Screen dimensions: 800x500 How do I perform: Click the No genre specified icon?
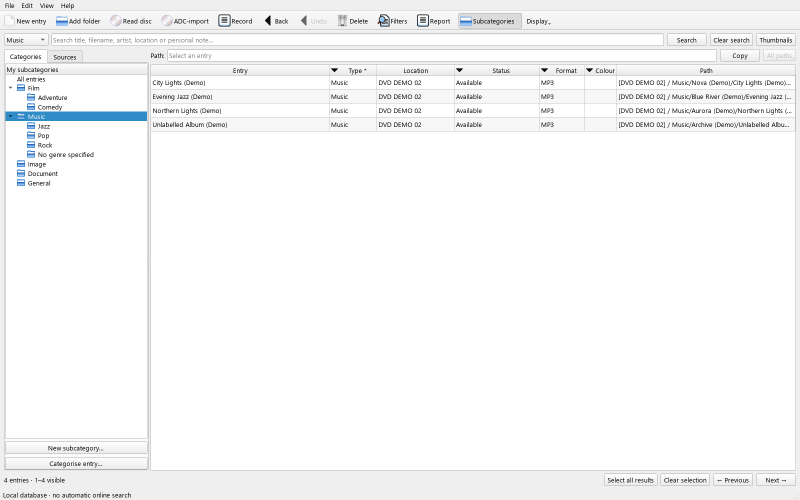coord(31,155)
